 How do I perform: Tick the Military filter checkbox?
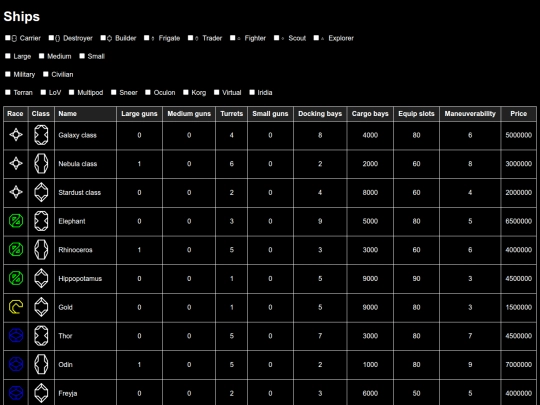8,74
